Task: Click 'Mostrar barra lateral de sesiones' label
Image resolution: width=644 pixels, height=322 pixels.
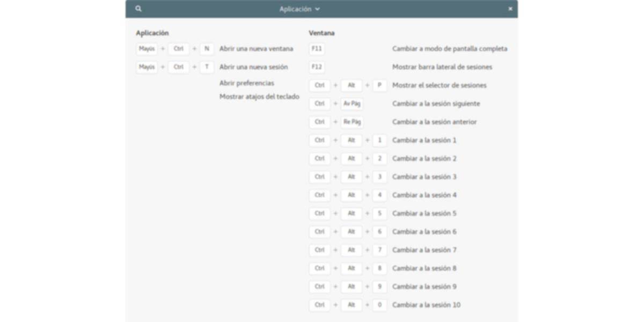Action: [442, 67]
